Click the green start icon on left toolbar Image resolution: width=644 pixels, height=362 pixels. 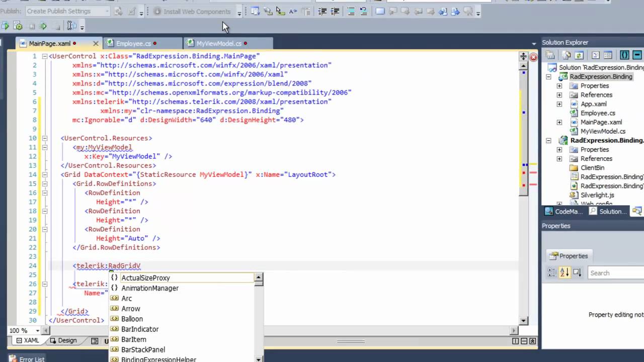[5, 26]
